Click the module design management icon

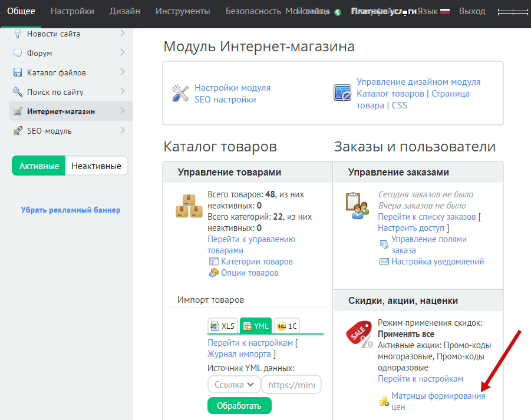click(342, 93)
